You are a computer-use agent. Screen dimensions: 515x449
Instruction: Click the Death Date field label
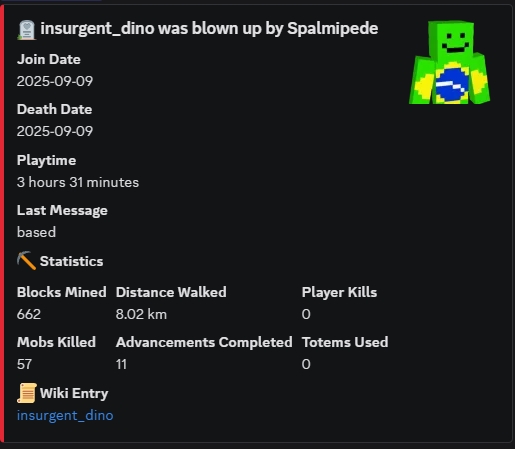tap(54, 109)
